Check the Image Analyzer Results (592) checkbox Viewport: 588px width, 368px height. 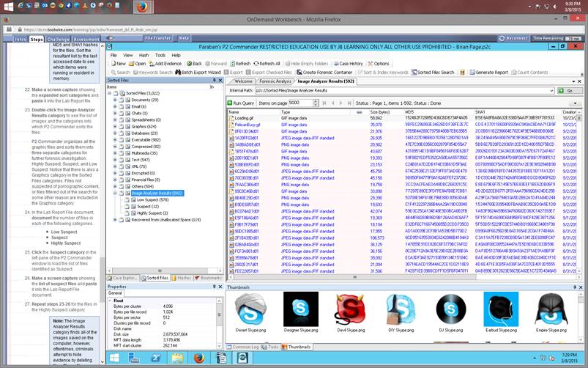point(121,193)
